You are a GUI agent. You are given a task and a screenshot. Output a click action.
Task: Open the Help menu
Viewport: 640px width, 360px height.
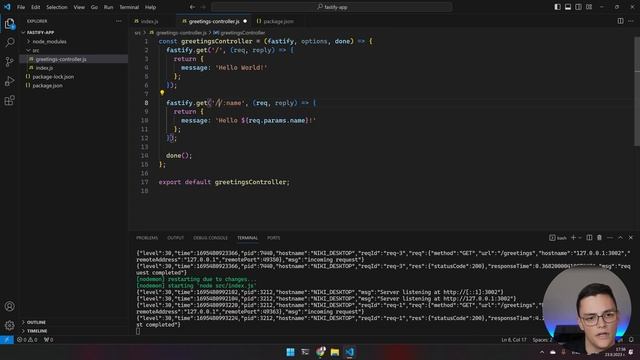(x=151, y=7)
